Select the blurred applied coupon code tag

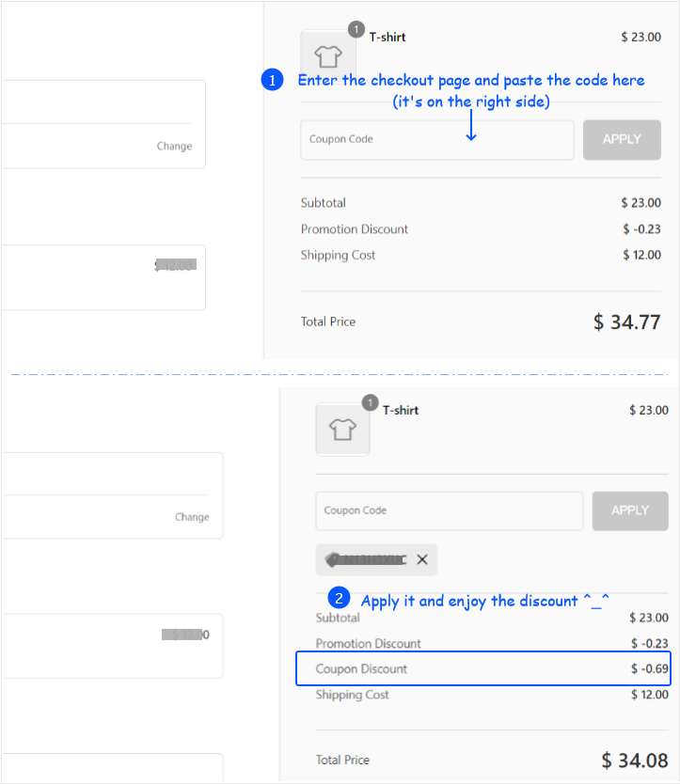(x=366, y=559)
